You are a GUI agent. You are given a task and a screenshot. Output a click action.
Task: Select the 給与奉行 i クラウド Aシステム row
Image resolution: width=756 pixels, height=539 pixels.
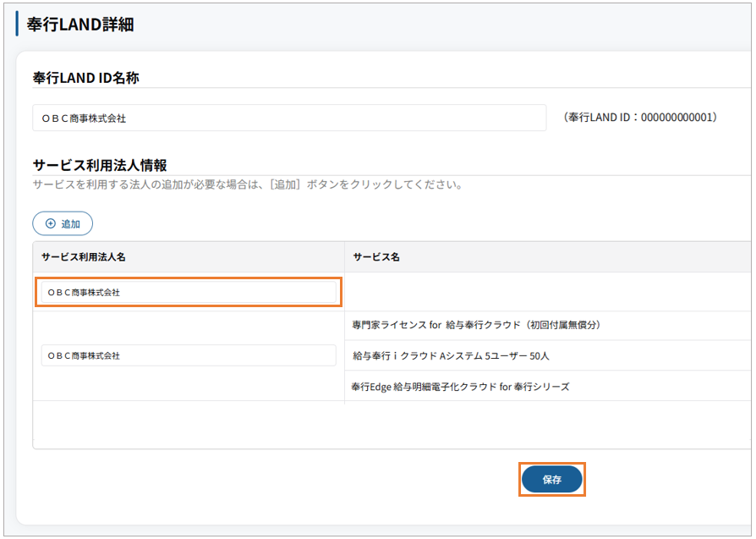pos(548,355)
